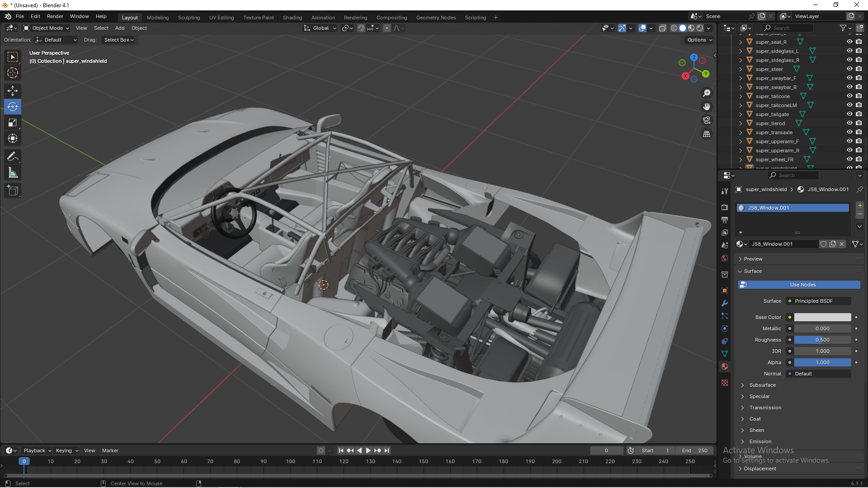Image resolution: width=868 pixels, height=488 pixels.
Task: Open the Output properties tab
Action: [x=725, y=220]
